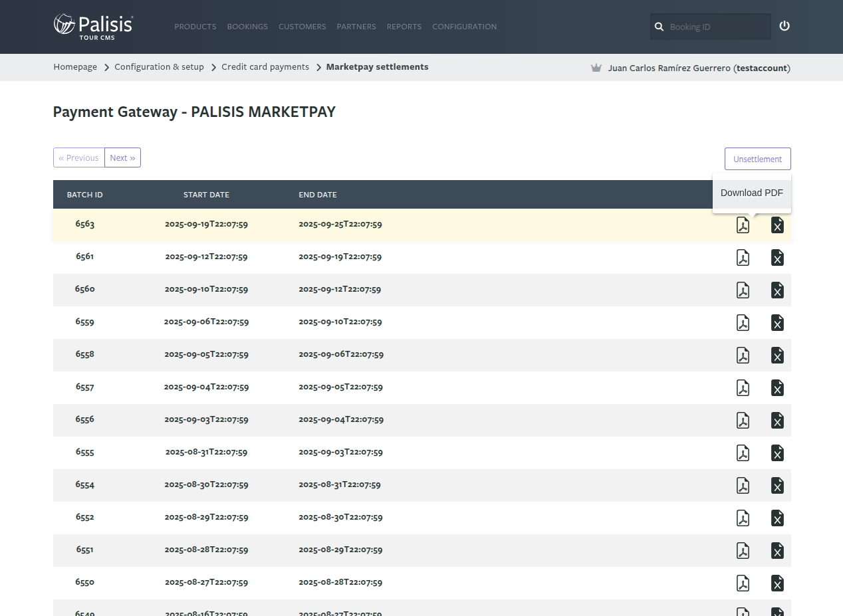
Task: Download PDF for batch 6558
Action: click(x=743, y=356)
